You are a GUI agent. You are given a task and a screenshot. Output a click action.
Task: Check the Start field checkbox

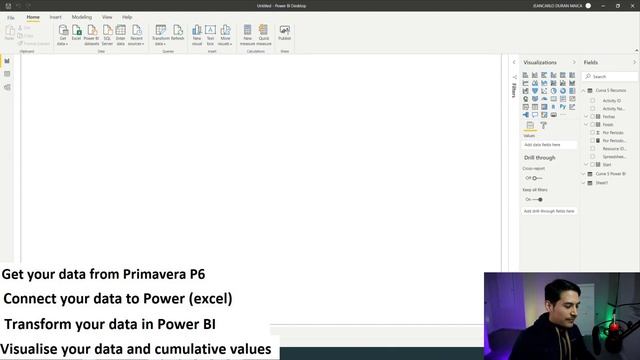tap(593, 164)
